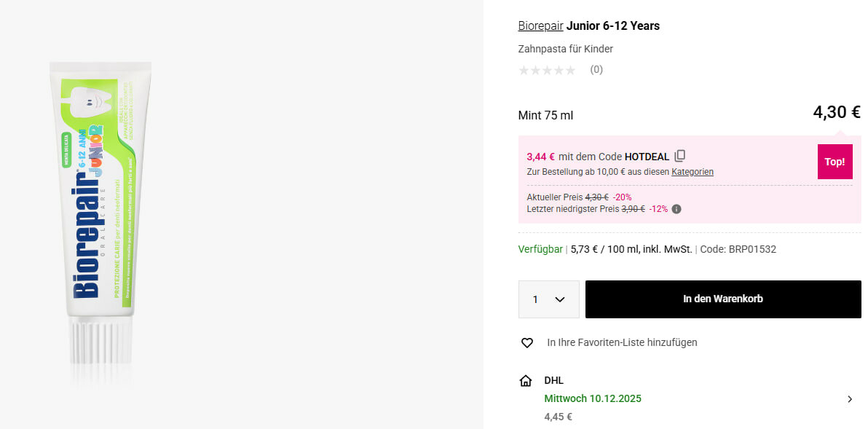
Task: Click the star rating icons
Action: point(547,70)
